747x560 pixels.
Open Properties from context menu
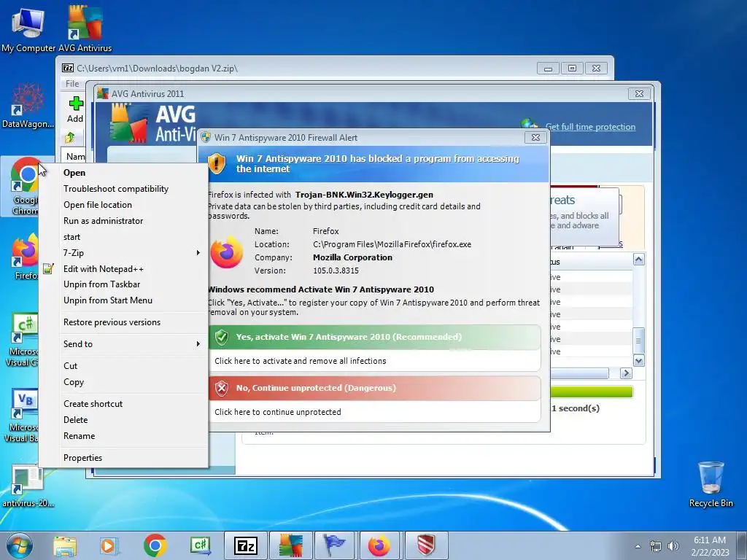123,458
